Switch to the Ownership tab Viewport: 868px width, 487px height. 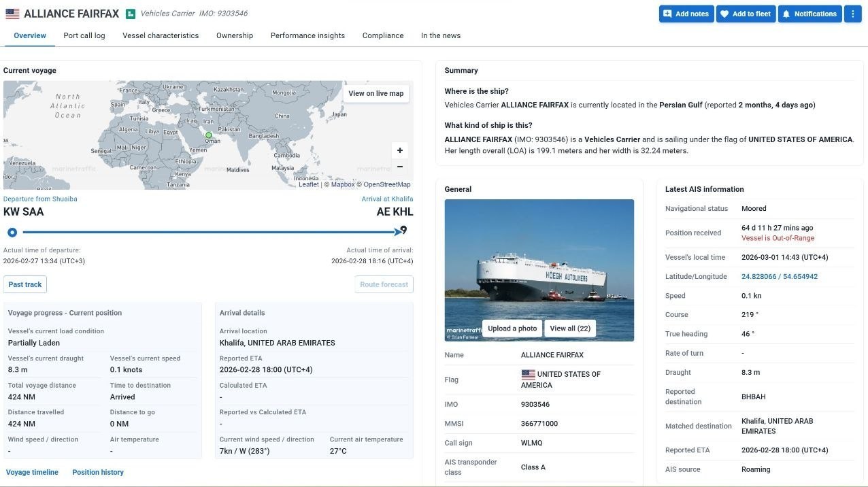(x=235, y=35)
